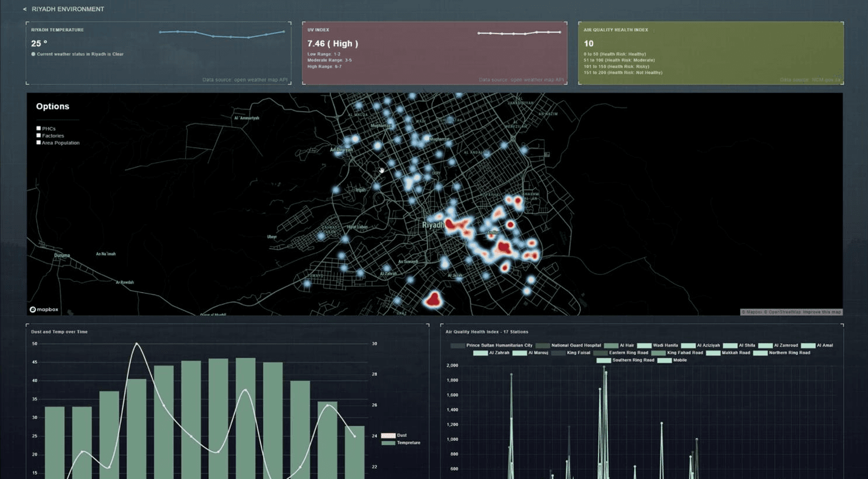Screen dimensions: 868x479
Task: Click the UV Index sparkline chart
Action: click(x=519, y=33)
